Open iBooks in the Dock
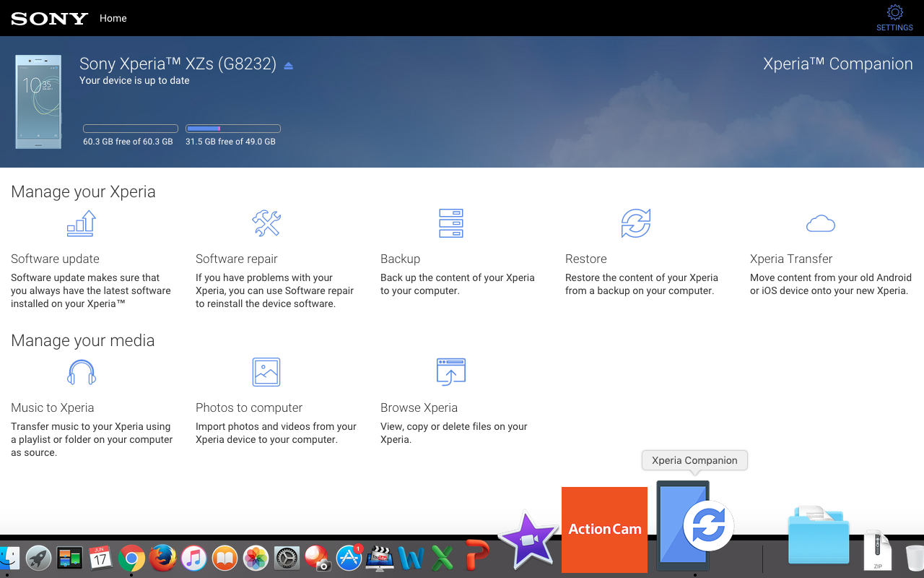 coord(225,558)
